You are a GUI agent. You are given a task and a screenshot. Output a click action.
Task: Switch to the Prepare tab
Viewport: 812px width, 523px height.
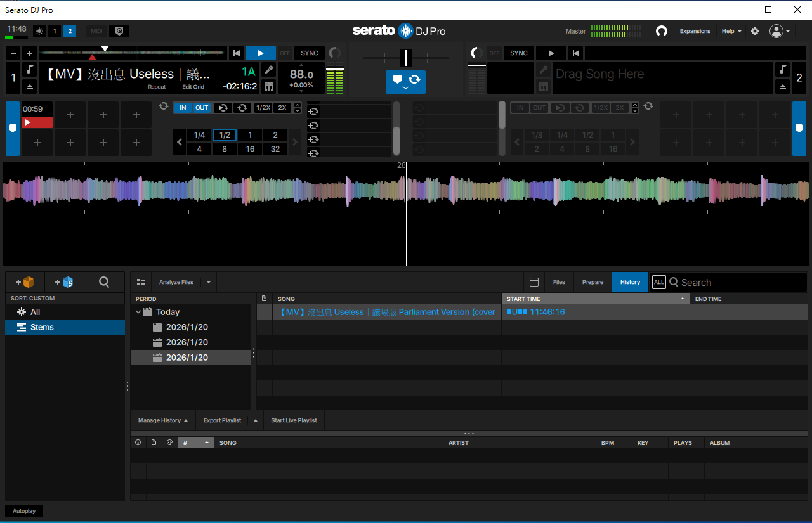[x=593, y=282]
